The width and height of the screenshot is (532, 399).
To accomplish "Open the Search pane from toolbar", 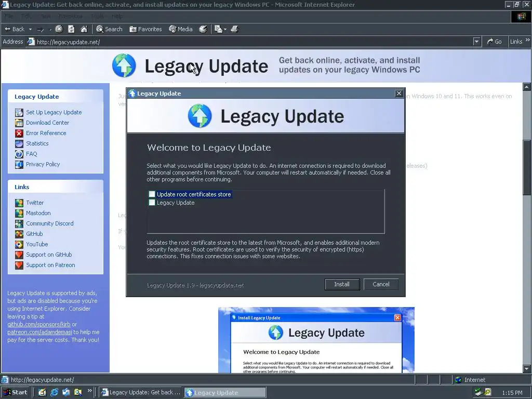I will click(x=109, y=29).
